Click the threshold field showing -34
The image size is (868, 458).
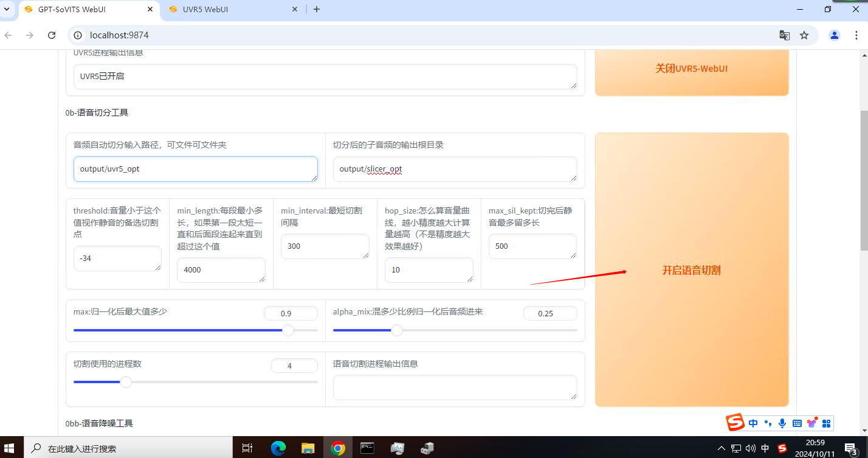click(117, 258)
